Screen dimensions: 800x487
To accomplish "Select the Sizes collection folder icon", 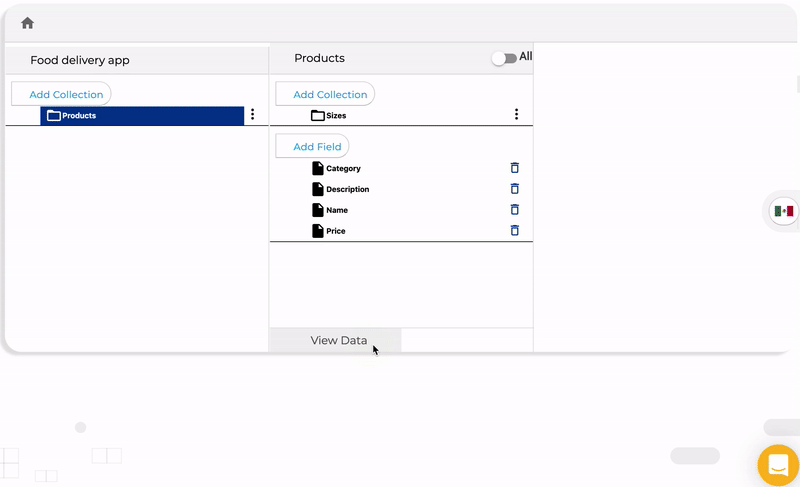I will 317,116.
